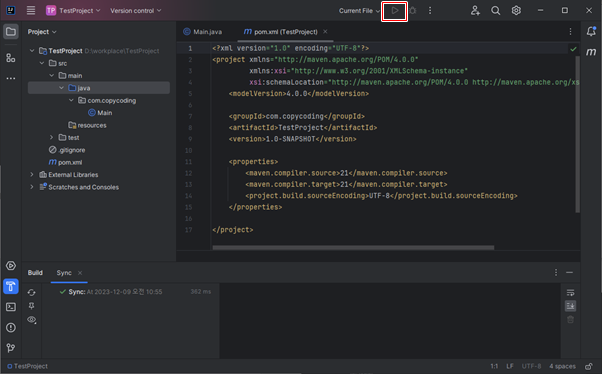The width and height of the screenshot is (602, 374).
Task: Open Version control dropdown
Action: pyautogui.click(x=136, y=11)
